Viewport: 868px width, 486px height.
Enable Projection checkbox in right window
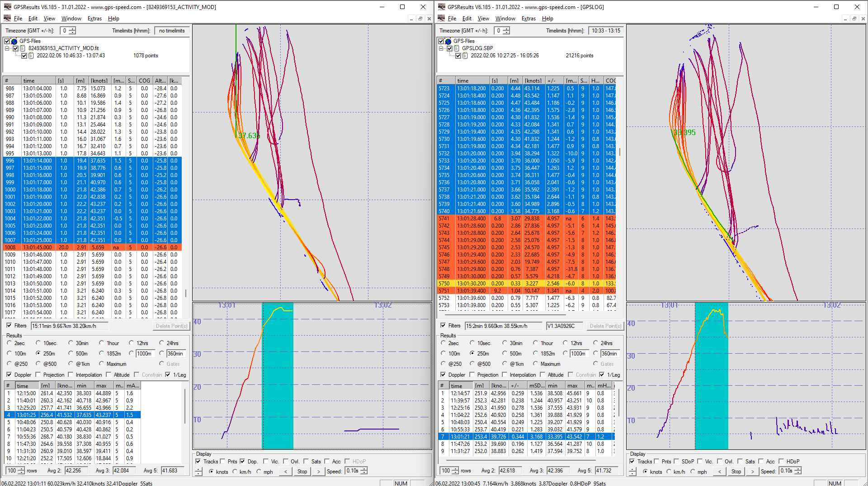(472, 374)
